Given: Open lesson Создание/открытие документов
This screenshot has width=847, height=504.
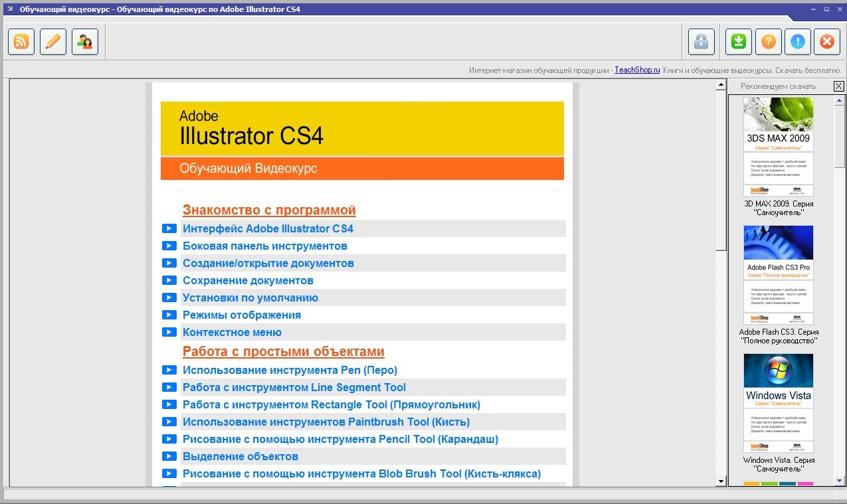Looking at the screenshot, I should (x=268, y=263).
